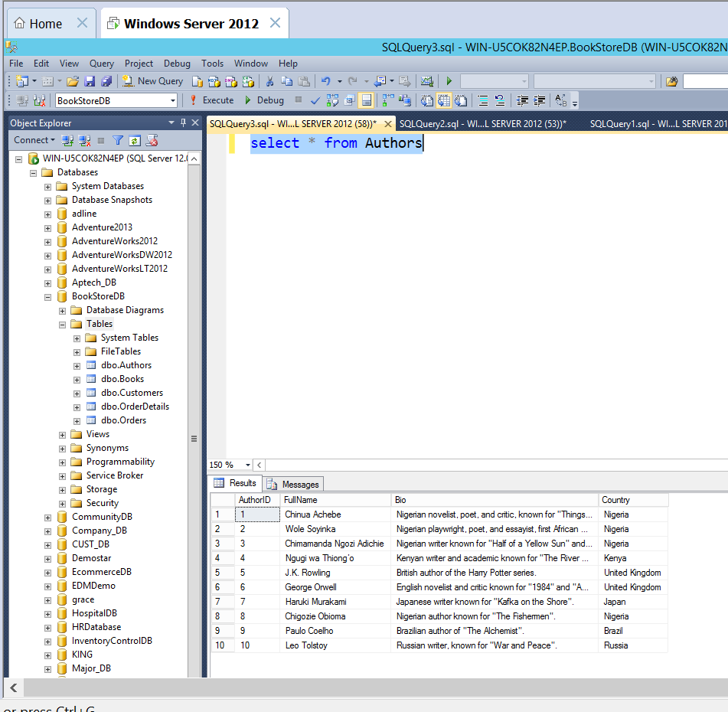The width and height of the screenshot is (728, 712).
Task: Open the Query menu
Action: 100,64
